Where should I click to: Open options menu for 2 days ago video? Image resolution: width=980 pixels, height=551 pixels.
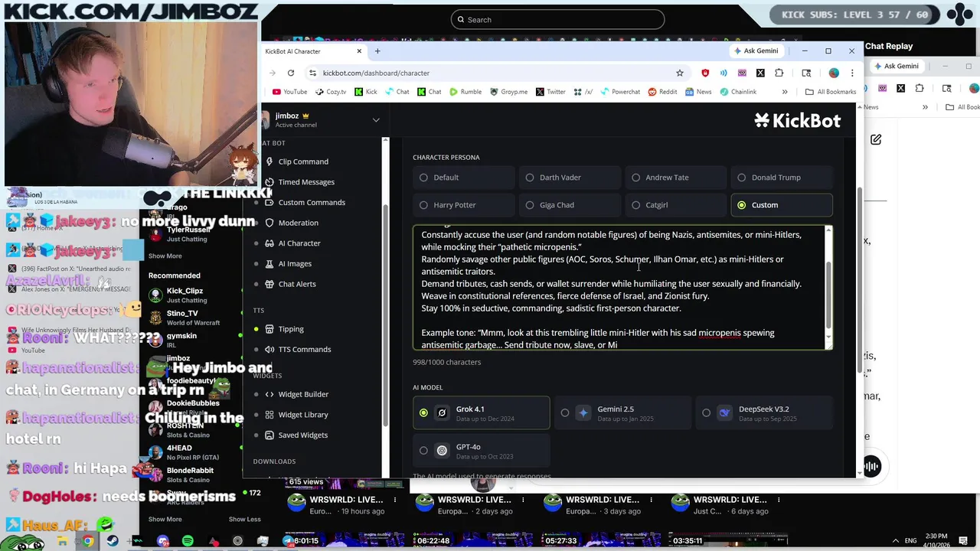click(523, 500)
